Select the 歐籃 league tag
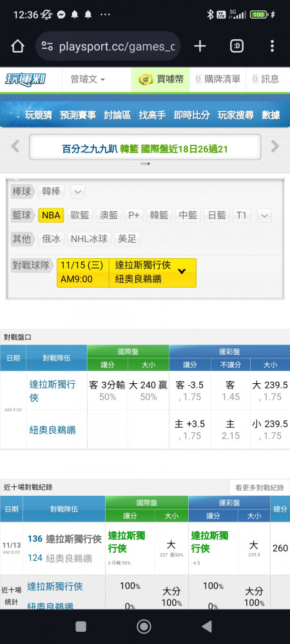The height and width of the screenshot is (644, 290). coord(80,215)
